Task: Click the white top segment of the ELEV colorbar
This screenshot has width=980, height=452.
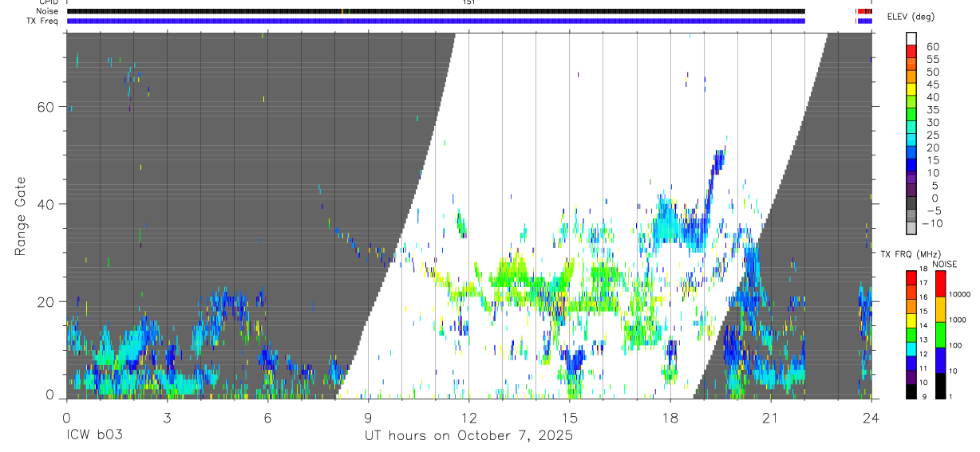Action: (911, 38)
